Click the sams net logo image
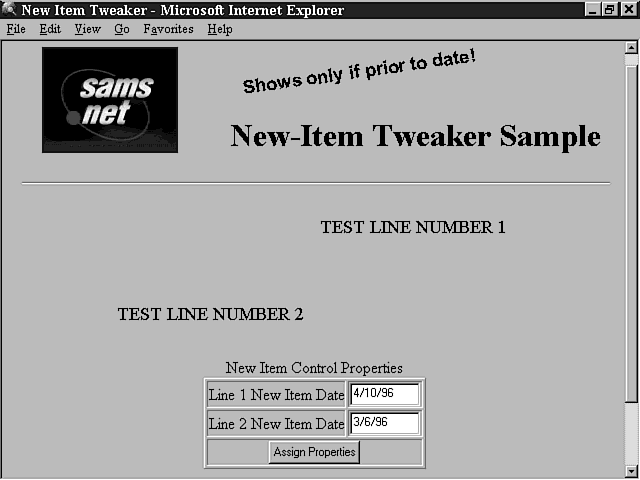The image size is (640, 480). pyautogui.click(x=110, y=100)
